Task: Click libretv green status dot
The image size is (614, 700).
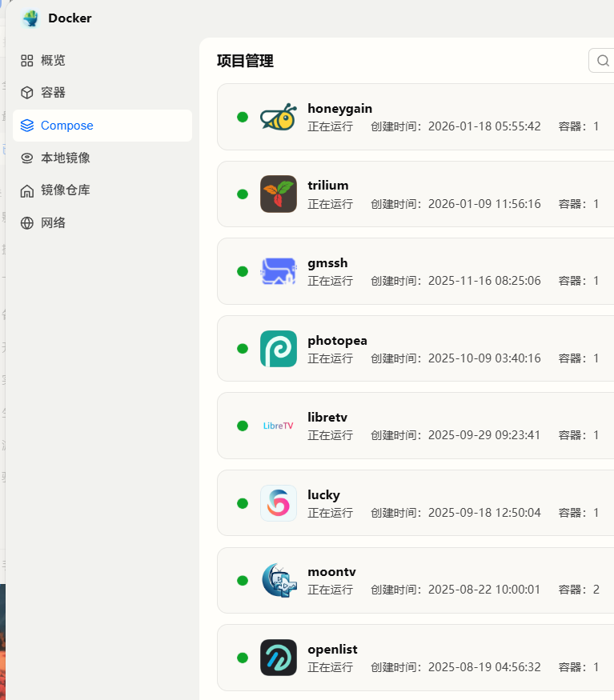Action: [x=243, y=426]
